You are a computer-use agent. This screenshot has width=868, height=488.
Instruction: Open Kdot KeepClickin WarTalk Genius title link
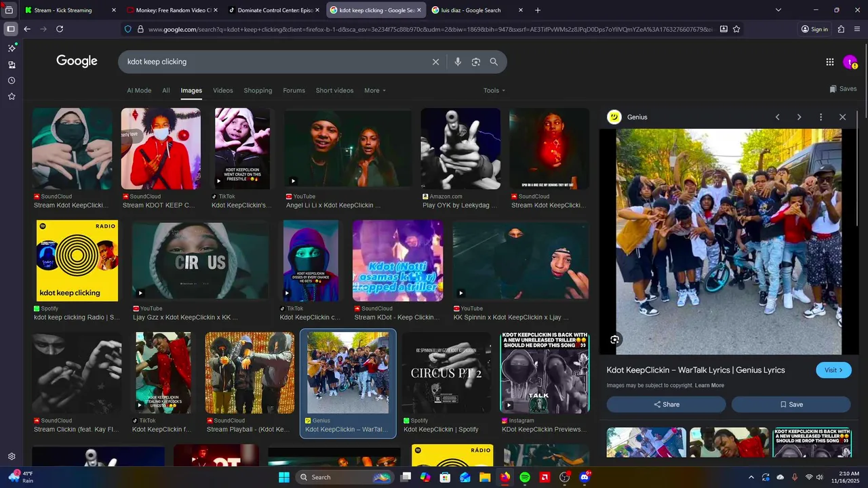click(696, 370)
